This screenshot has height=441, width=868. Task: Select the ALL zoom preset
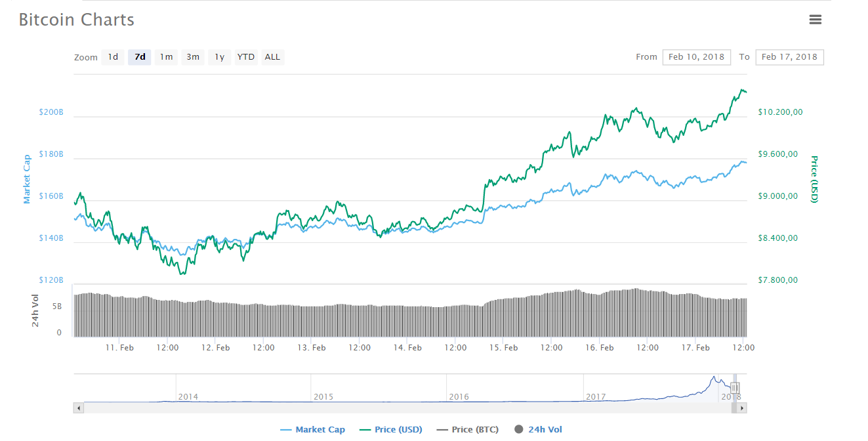pos(272,57)
